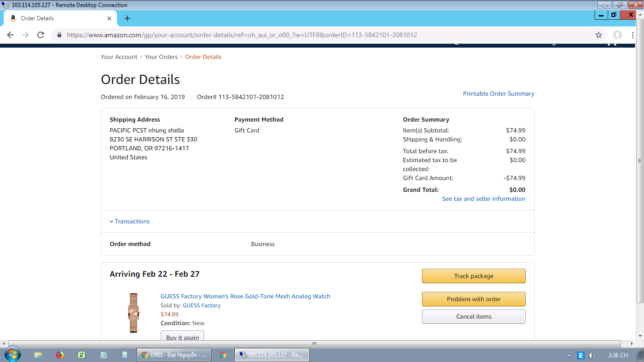Open Firefox from the taskbar
644x362 pixels.
60,355
